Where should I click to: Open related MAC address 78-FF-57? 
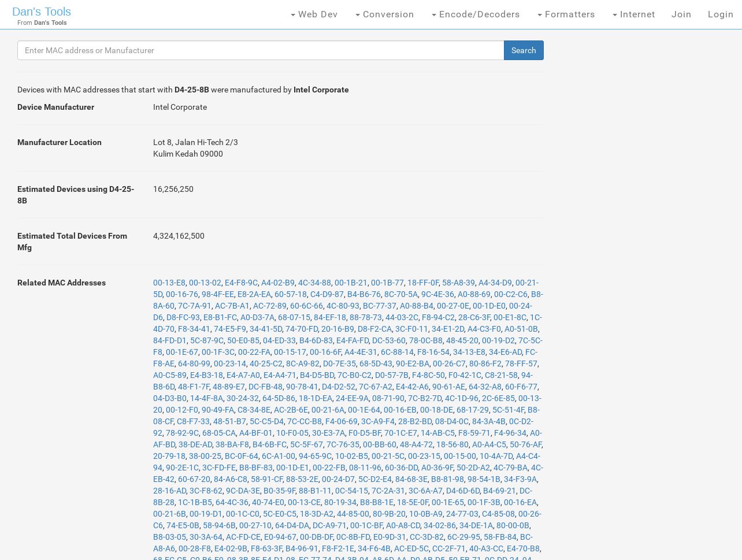521,364
